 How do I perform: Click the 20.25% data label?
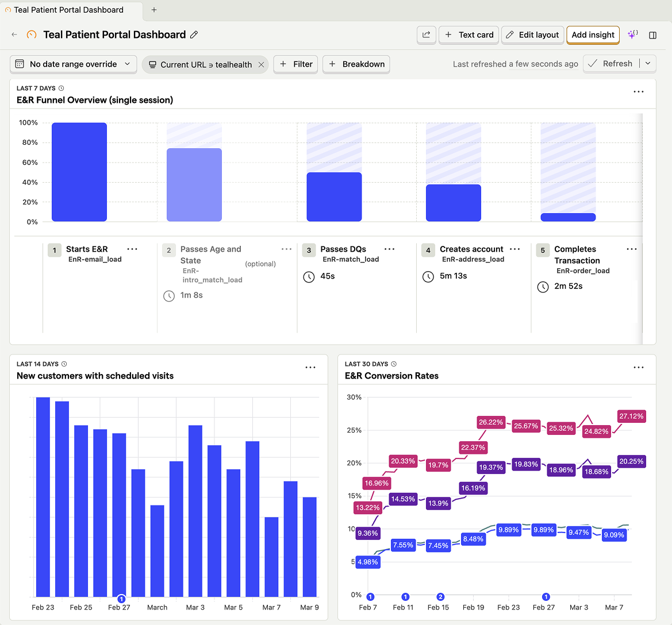[x=631, y=461]
